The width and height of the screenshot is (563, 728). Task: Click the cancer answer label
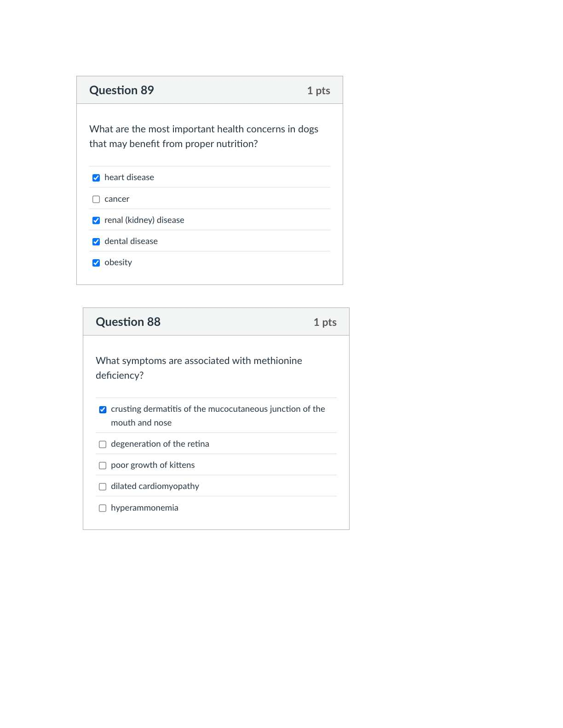117,199
